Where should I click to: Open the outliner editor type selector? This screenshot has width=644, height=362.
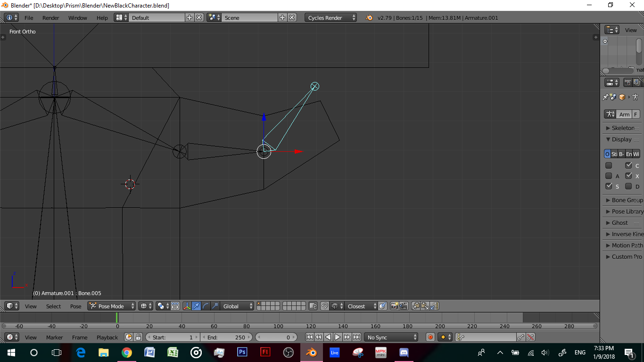pyautogui.click(x=612, y=30)
